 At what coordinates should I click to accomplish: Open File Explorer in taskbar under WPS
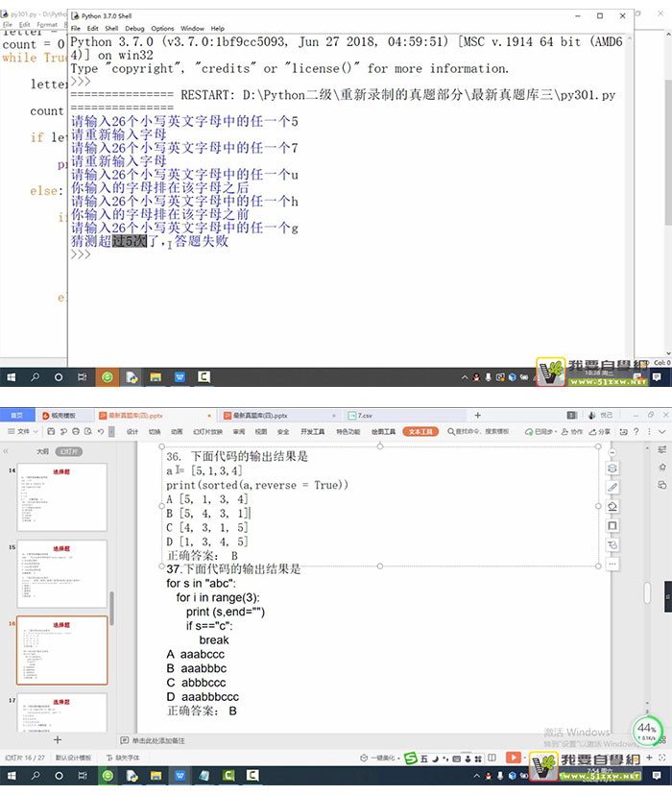coord(156,775)
